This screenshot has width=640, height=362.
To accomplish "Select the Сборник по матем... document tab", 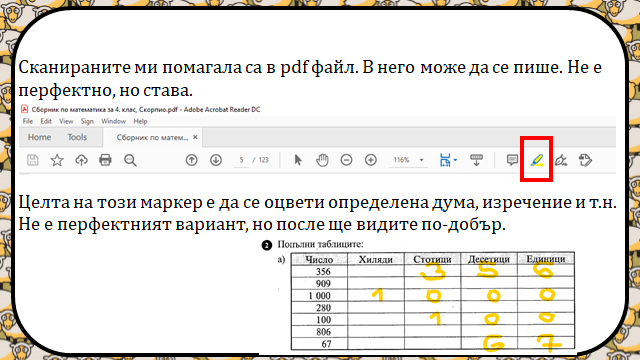I will [152, 138].
